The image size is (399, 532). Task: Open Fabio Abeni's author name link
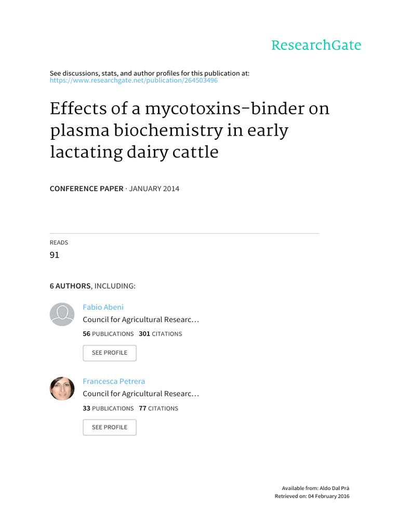point(103,307)
